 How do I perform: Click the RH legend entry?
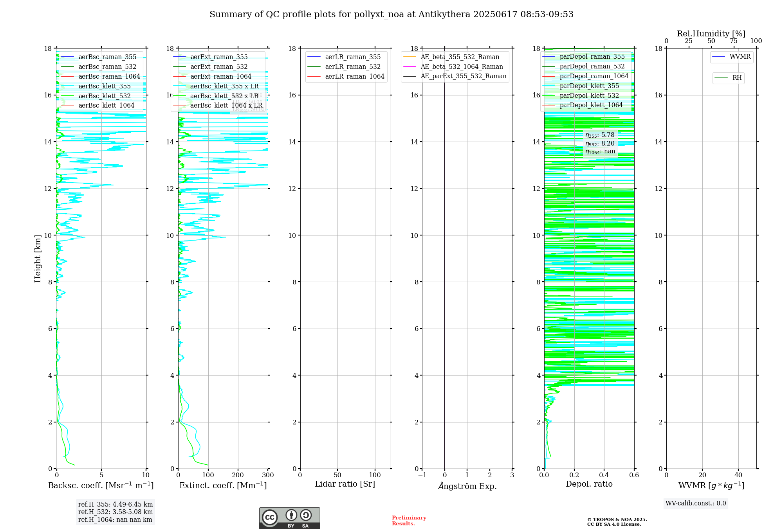(x=728, y=78)
